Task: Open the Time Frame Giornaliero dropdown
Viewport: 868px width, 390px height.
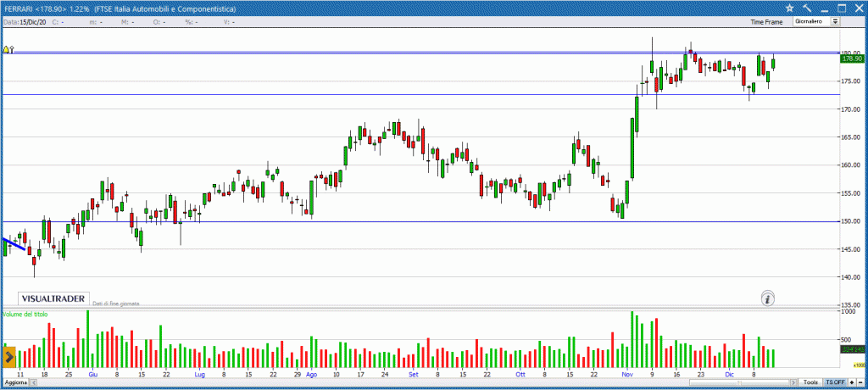Action: coord(816,21)
